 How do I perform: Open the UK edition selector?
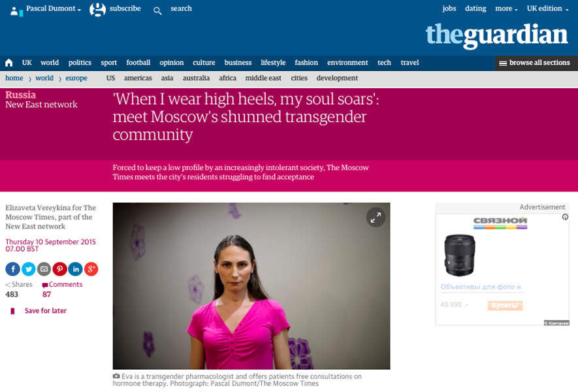(x=547, y=8)
